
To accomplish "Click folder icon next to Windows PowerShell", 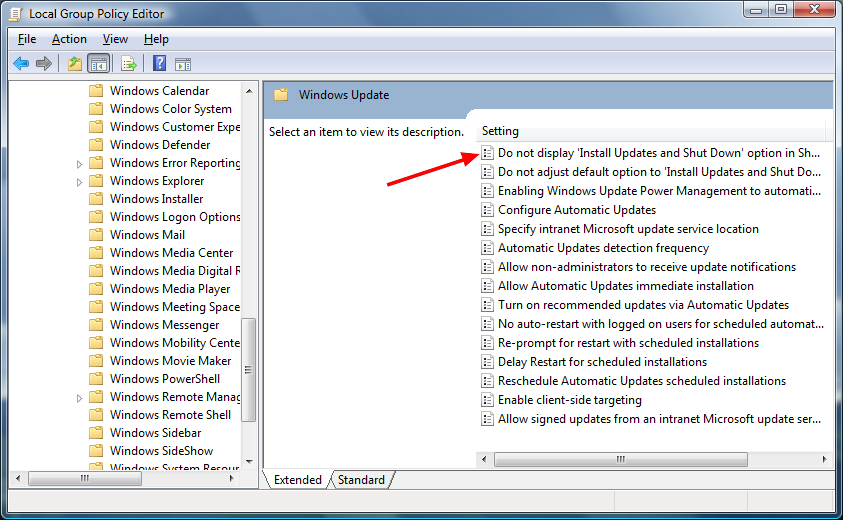I will click(96, 379).
